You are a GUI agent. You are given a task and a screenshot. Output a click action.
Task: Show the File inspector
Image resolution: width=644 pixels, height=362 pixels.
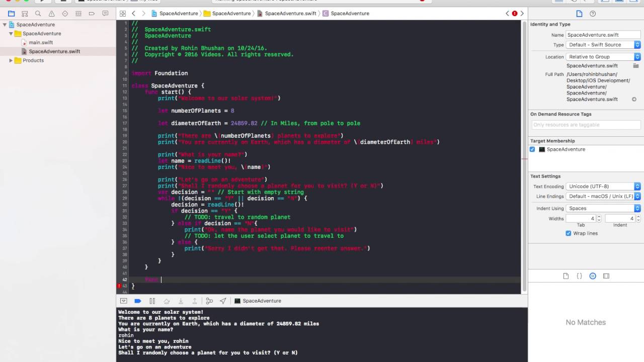579,14
